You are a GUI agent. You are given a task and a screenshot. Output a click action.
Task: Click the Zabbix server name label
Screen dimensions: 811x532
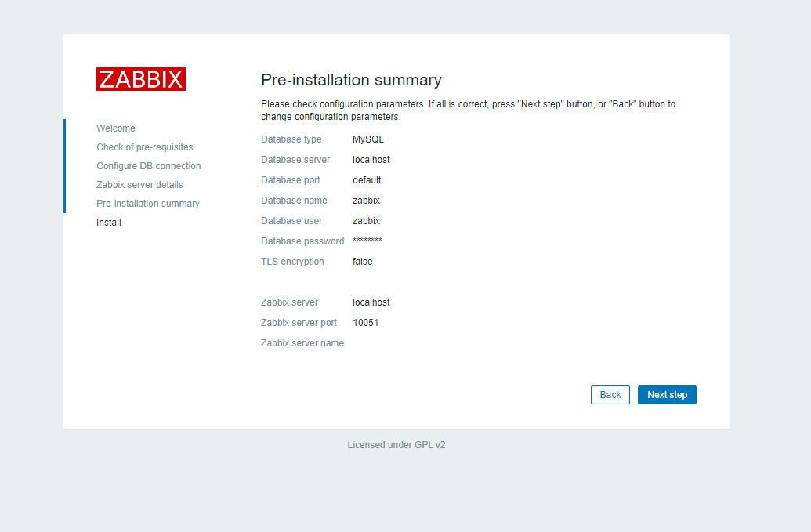(x=302, y=342)
